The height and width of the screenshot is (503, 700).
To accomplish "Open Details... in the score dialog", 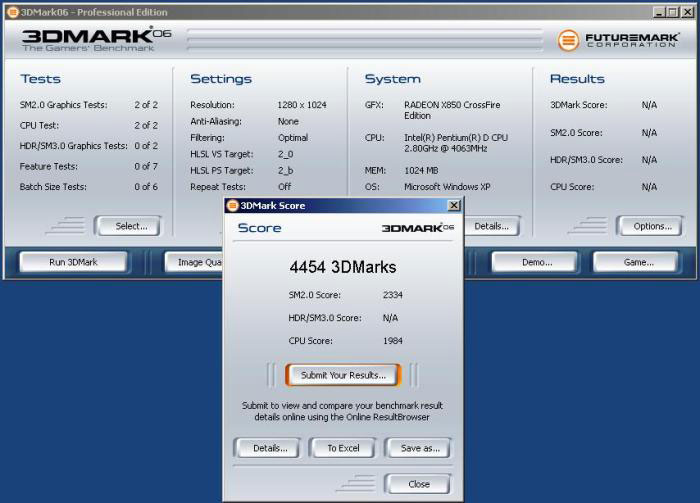I will click(268, 448).
